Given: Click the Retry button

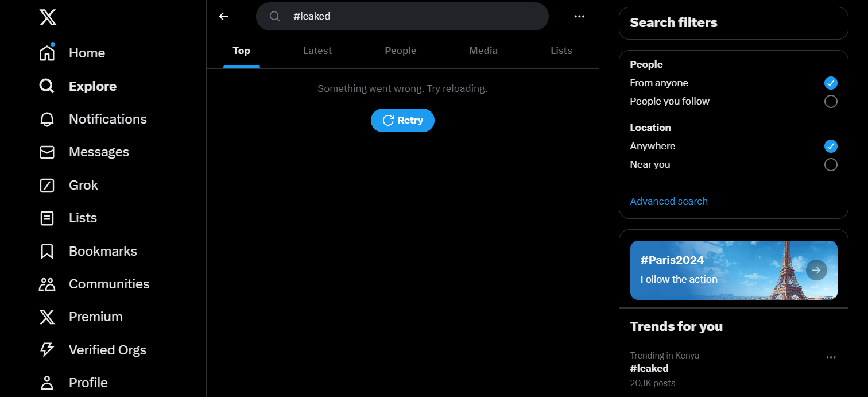Looking at the screenshot, I should pos(402,120).
